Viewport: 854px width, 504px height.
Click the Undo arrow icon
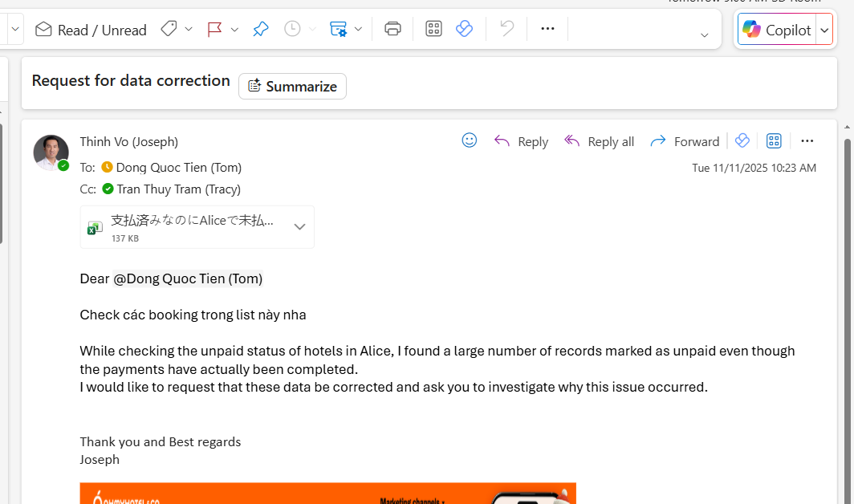pos(506,30)
